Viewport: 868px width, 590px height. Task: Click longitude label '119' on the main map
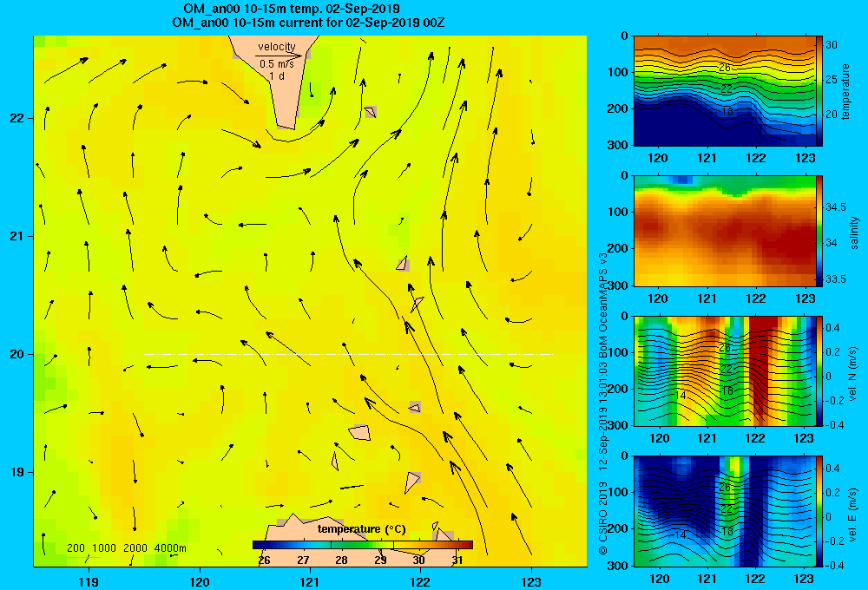coord(89,581)
